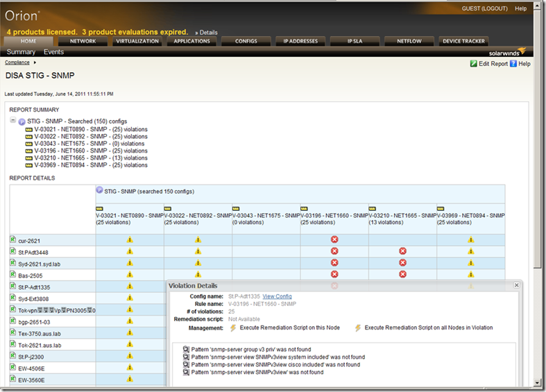Open the Events submenu item

click(x=53, y=52)
